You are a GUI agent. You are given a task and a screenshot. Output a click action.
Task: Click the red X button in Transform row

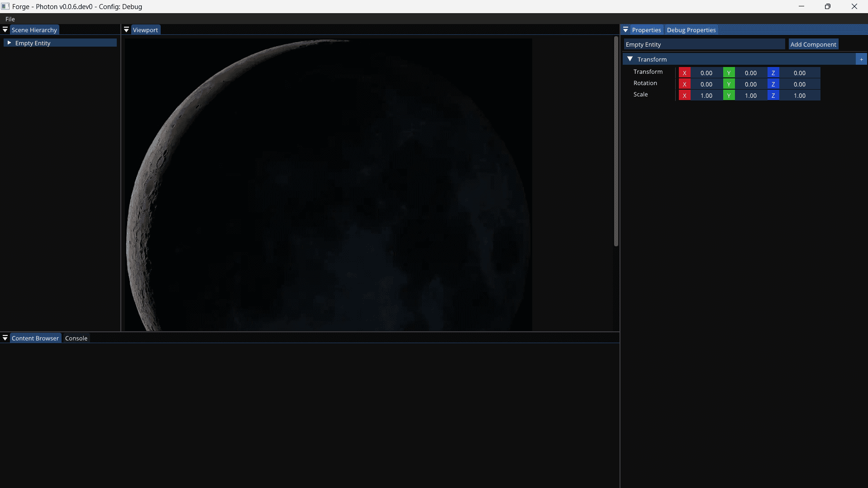(684, 73)
